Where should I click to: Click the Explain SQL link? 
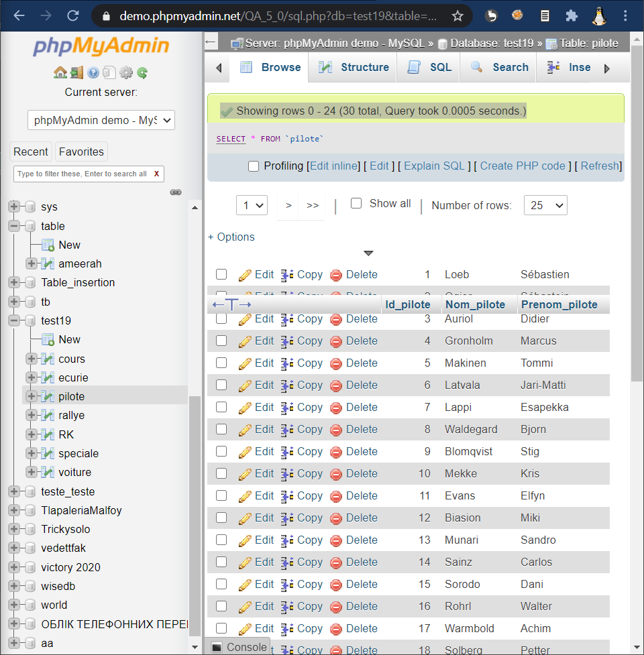click(434, 166)
